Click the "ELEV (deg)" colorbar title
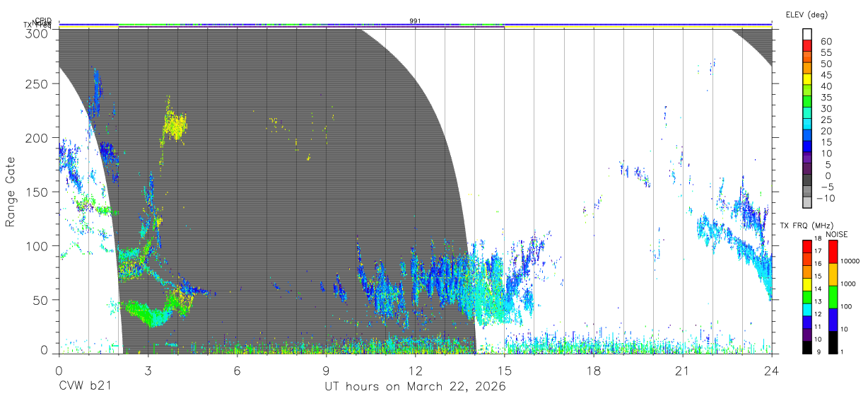Image resolution: width=868 pixels, height=401 pixels. pyautogui.click(x=807, y=14)
